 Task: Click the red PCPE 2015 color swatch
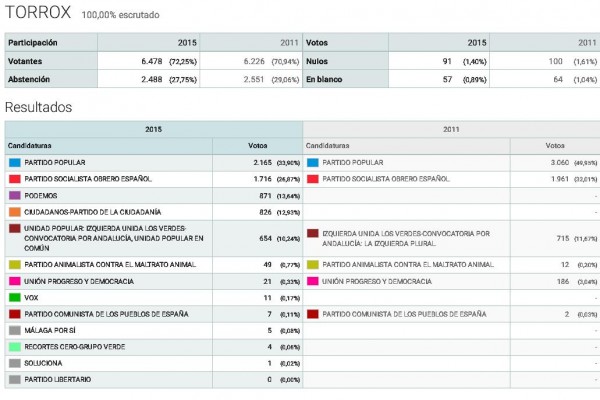tap(15, 314)
